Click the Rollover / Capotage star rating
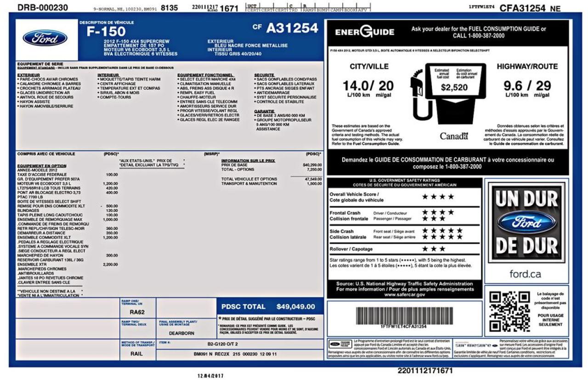Viewport: 588px width, 380px height. pyautogui.click(x=434, y=249)
